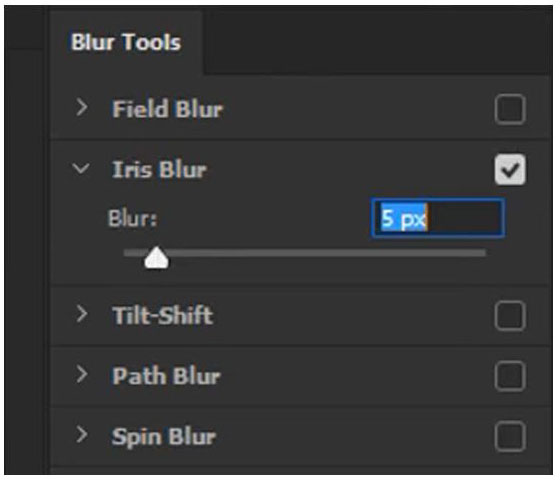Viewport: 560px width, 485px height.
Task: Click the middle of the Blur slider track
Action: pyautogui.click(x=305, y=253)
